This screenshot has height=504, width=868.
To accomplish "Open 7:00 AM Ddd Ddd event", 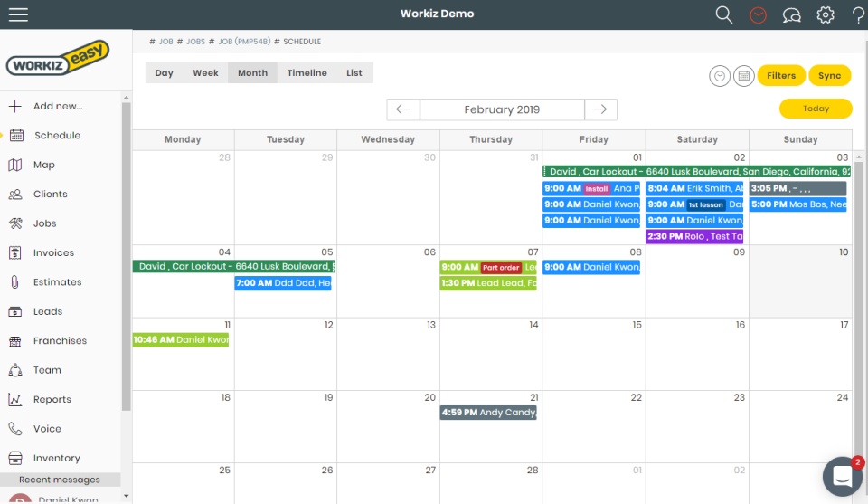I will pos(283,283).
